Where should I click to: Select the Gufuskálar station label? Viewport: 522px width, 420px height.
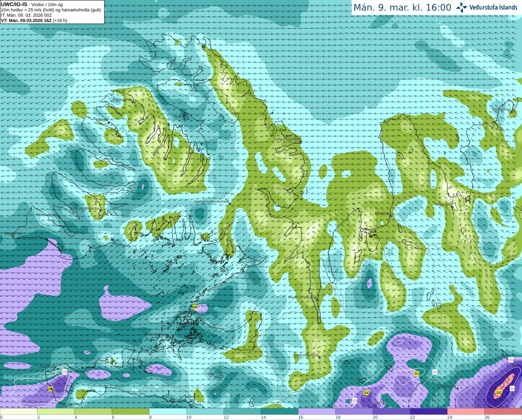48,367
